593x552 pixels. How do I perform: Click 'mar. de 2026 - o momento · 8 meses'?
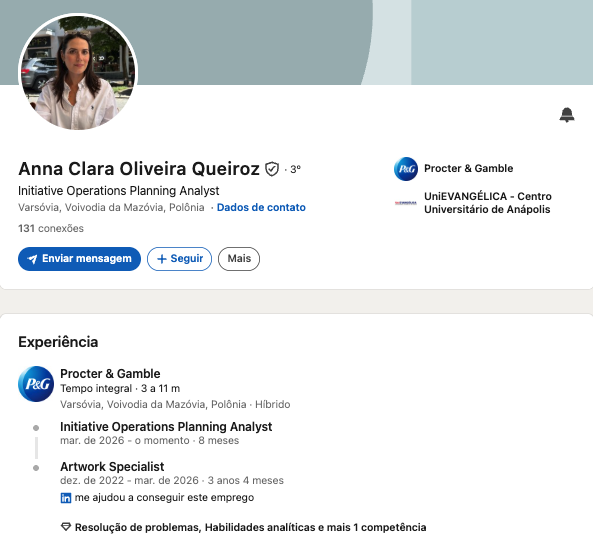149,441
